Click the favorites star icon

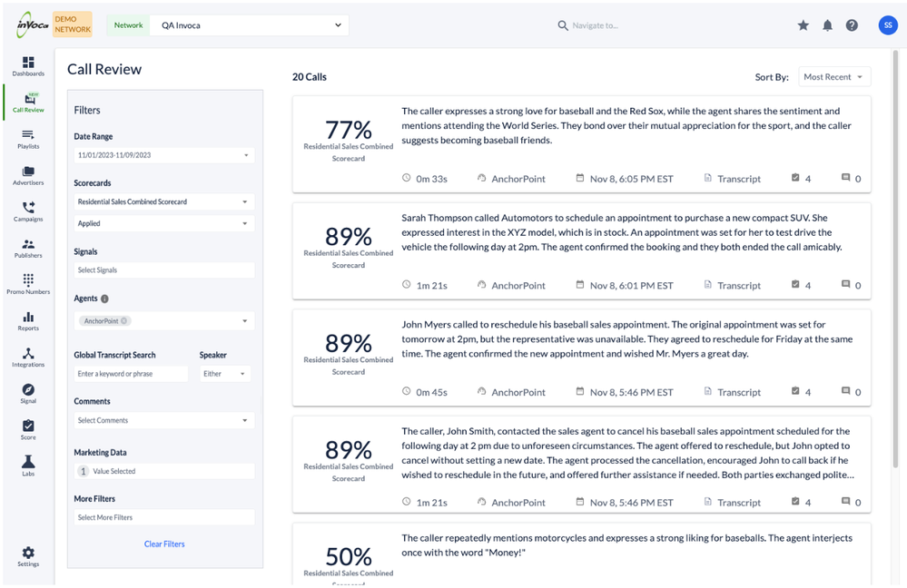(x=803, y=25)
